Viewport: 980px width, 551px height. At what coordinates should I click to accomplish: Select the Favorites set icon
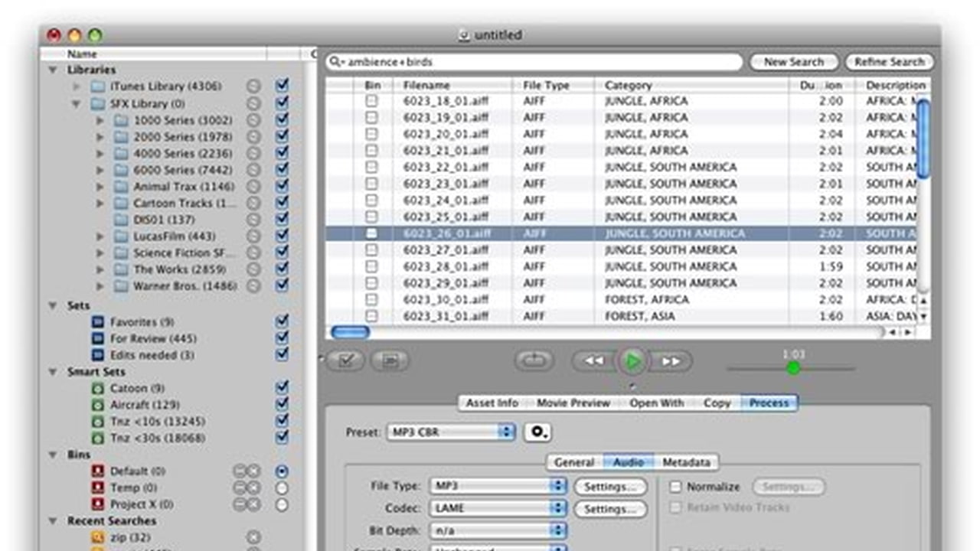click(97, 322)
